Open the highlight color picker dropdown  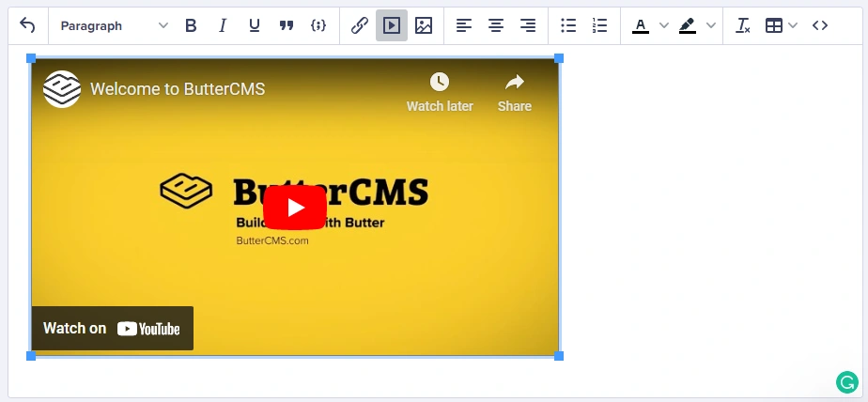(x=711, y=25)
